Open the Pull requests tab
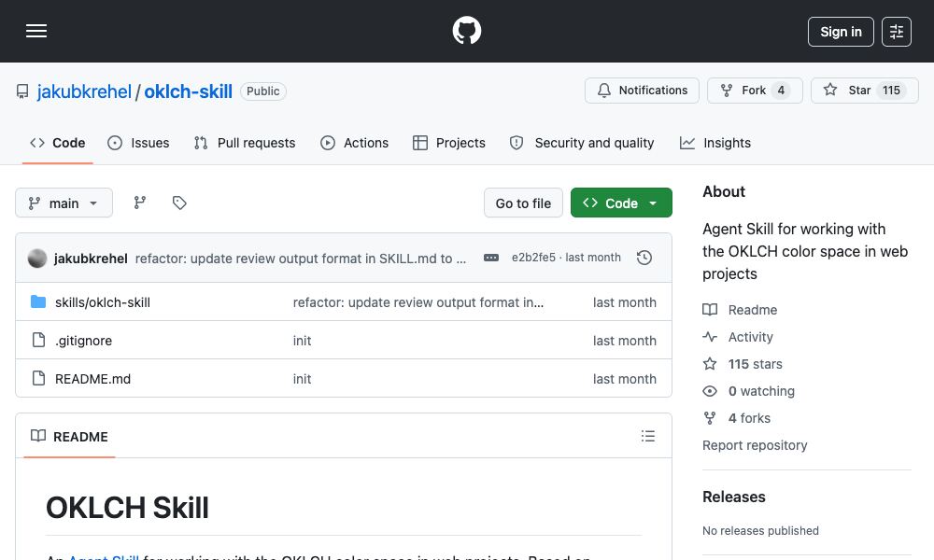 coord(245,143)
